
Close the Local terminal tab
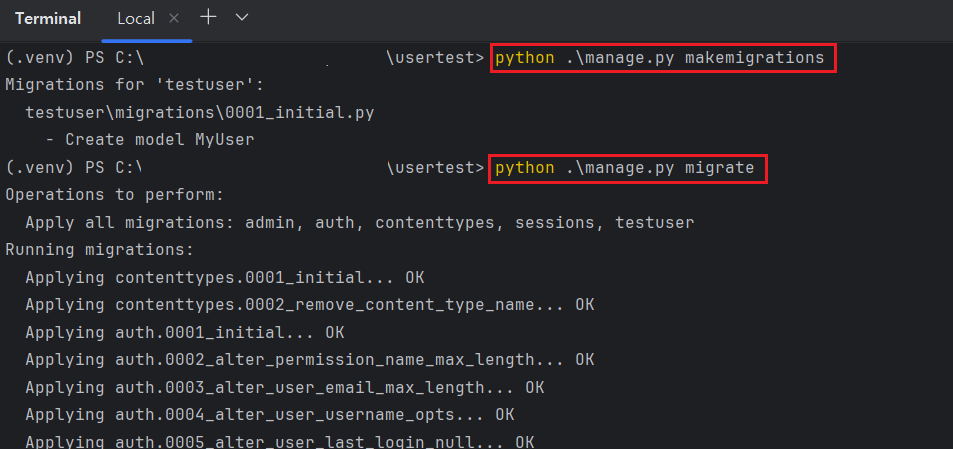173,18
